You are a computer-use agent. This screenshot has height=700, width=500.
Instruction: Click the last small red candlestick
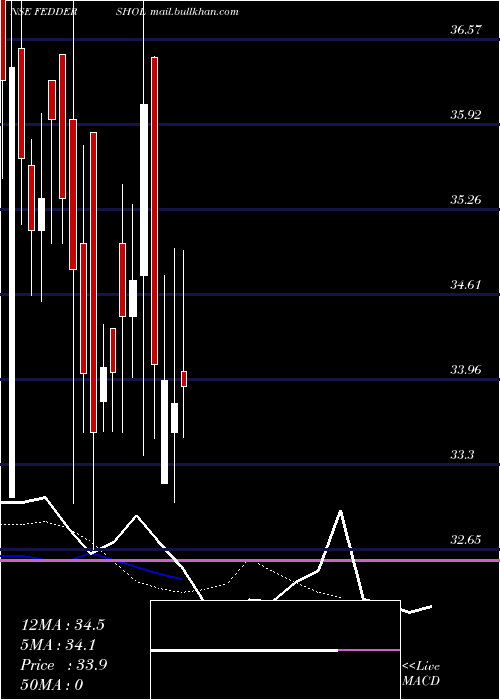tap(184, 379)
